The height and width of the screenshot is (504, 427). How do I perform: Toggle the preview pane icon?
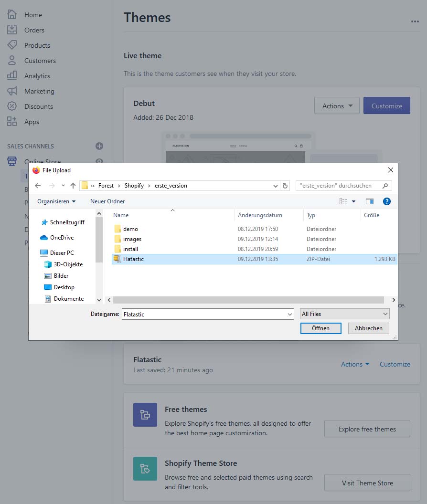coord(369,201)
